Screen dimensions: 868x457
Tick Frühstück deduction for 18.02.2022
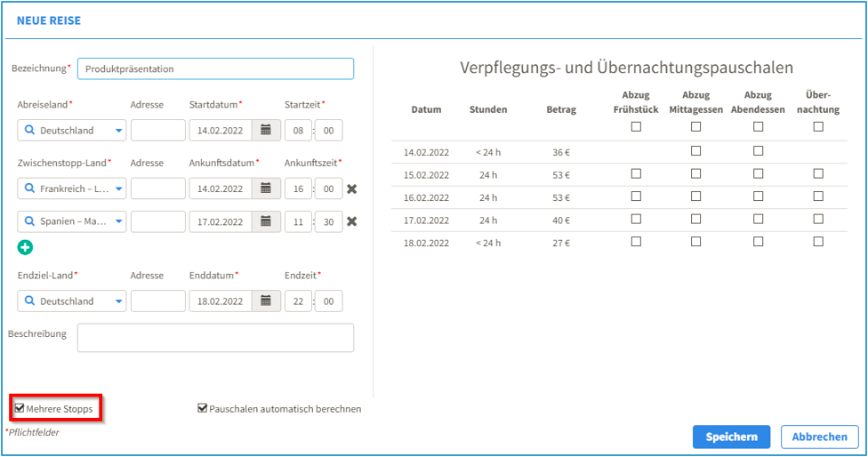[x=636, y=242]
